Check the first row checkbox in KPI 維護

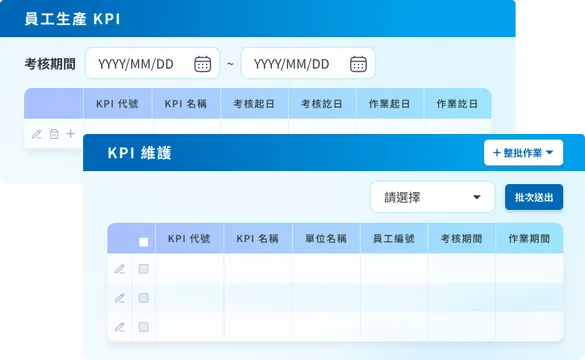point(144,269)
